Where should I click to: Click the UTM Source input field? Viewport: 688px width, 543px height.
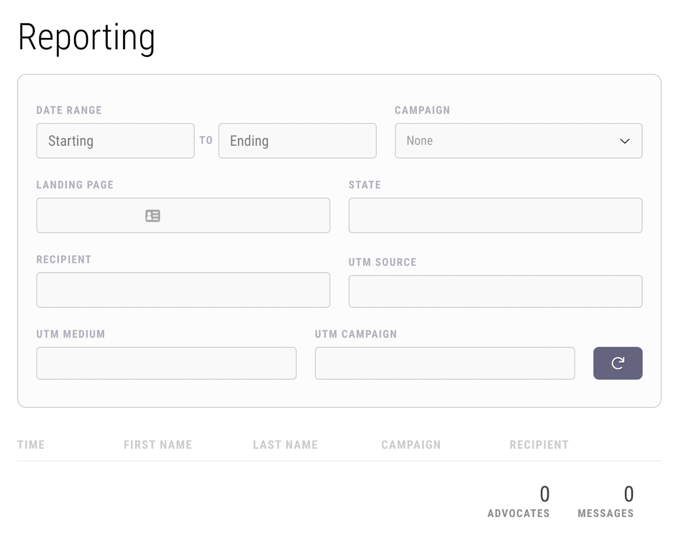pyautogui.click(x=495, y=292)
